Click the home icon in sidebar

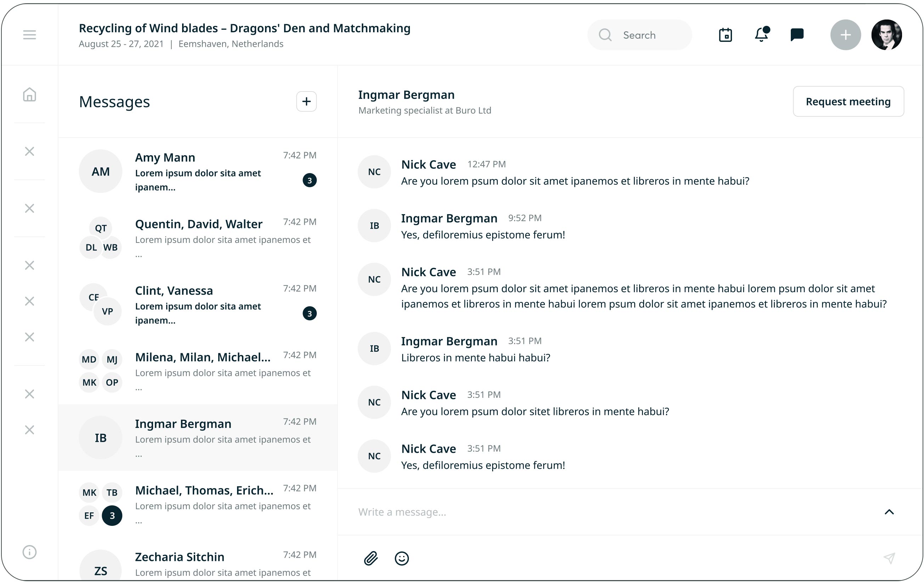point(29,94)
